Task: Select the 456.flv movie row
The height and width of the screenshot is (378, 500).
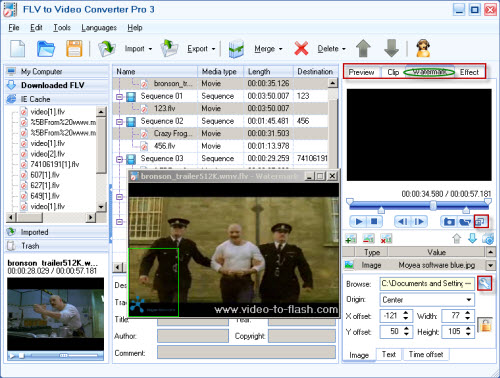Action: [220, 146]
